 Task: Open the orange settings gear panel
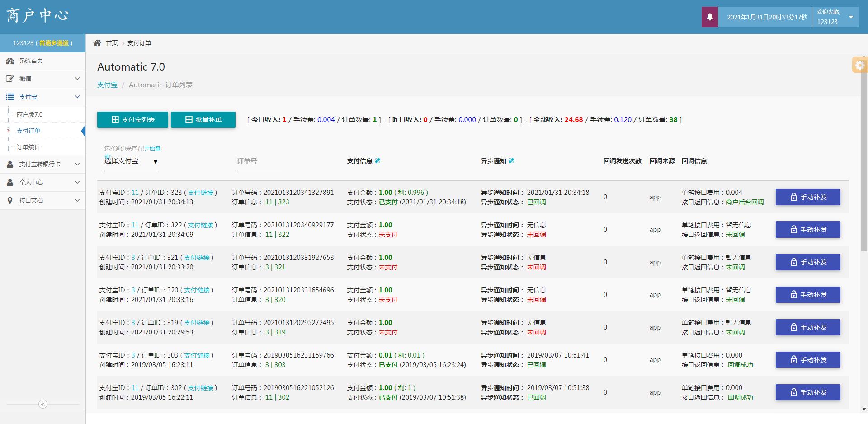[859, 65]
